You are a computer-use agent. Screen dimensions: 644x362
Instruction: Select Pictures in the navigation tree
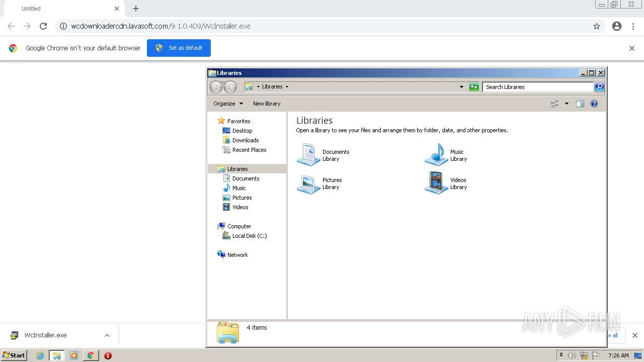237,198
